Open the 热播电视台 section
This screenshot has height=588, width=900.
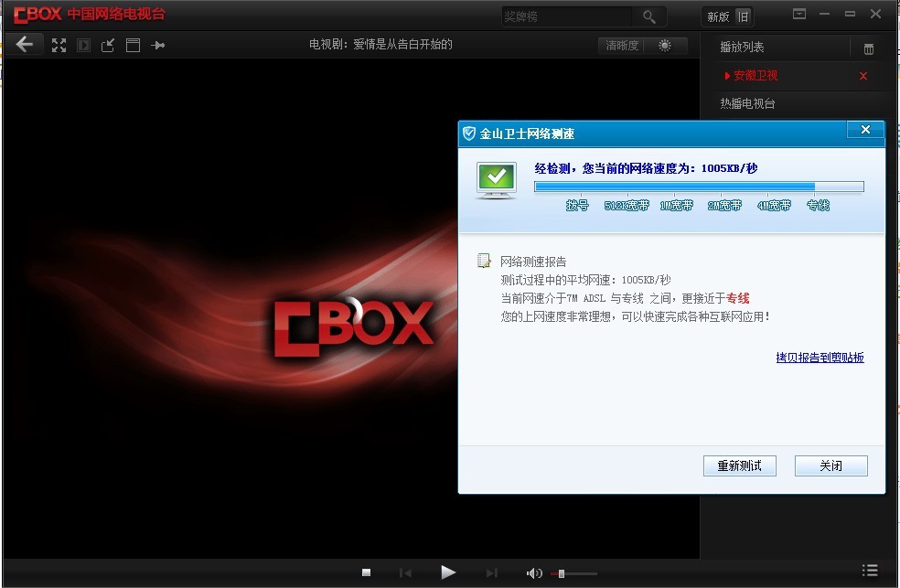pyautogui.click(x=747, y=104)
